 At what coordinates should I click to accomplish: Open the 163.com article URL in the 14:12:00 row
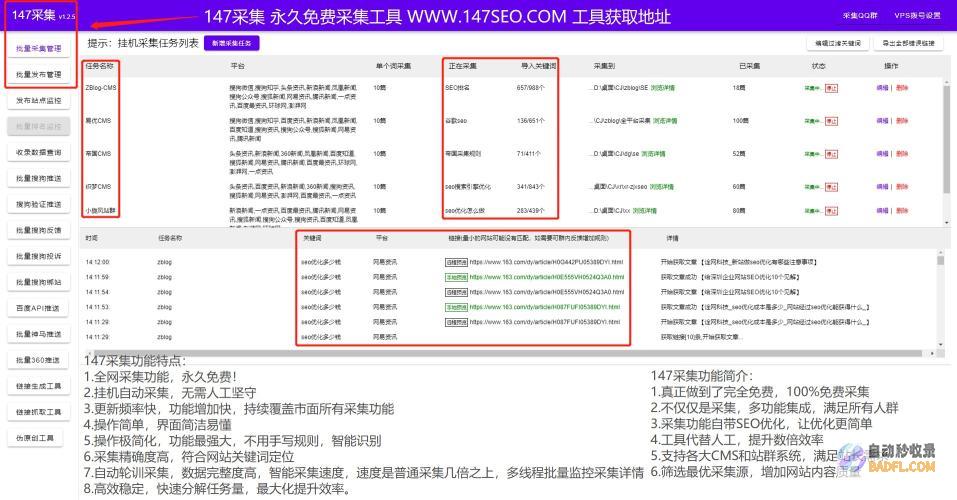(546, 262)
